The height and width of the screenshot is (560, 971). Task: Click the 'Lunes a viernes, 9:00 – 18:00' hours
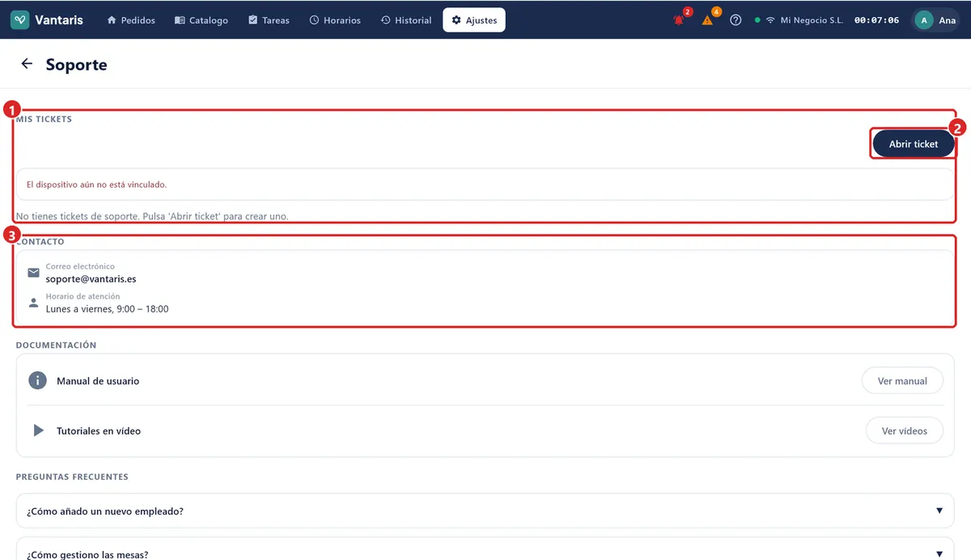tap(107, 309)
